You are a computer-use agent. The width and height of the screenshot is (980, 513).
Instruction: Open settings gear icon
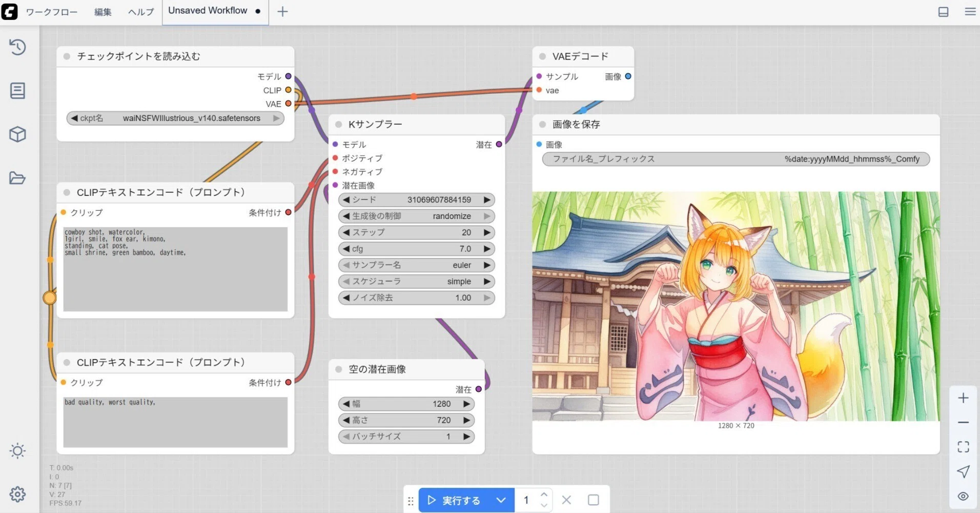(x=17, y=494)
